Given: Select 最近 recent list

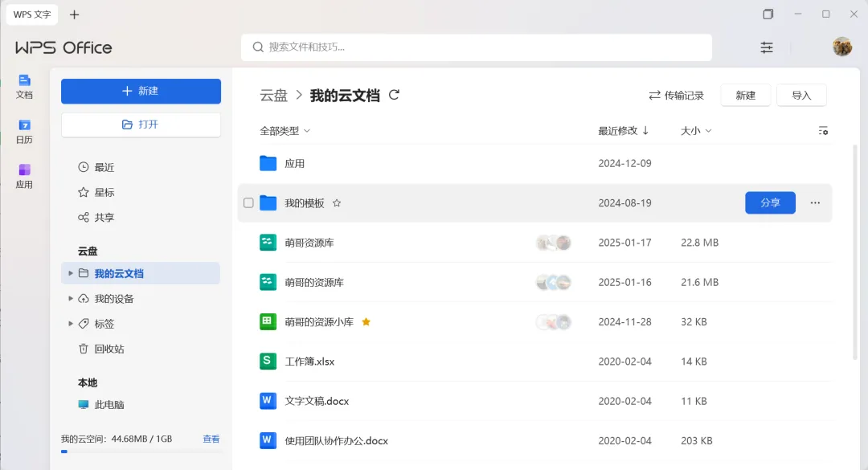Looking at the screenshot, I should (x=96, y=167).
